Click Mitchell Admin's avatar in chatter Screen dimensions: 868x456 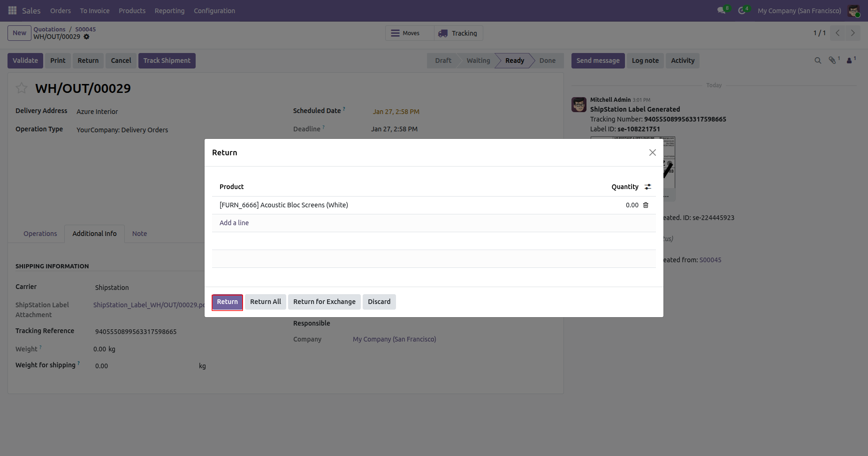[579, 104]
